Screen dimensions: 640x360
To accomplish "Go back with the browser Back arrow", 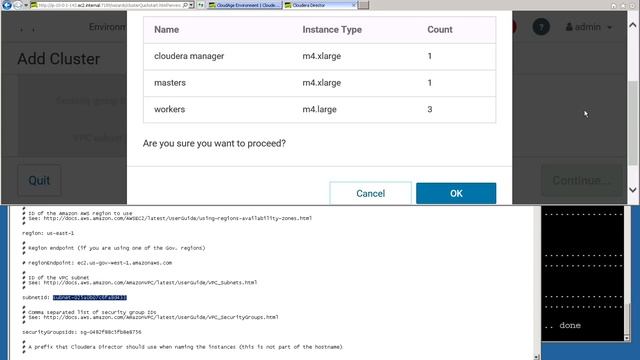I will coord(7,5).
